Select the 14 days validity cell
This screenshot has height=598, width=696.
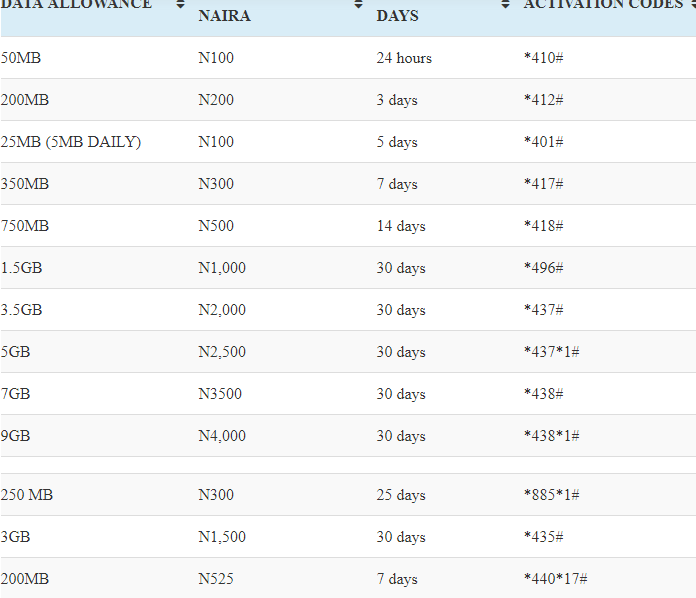[401, 226]
